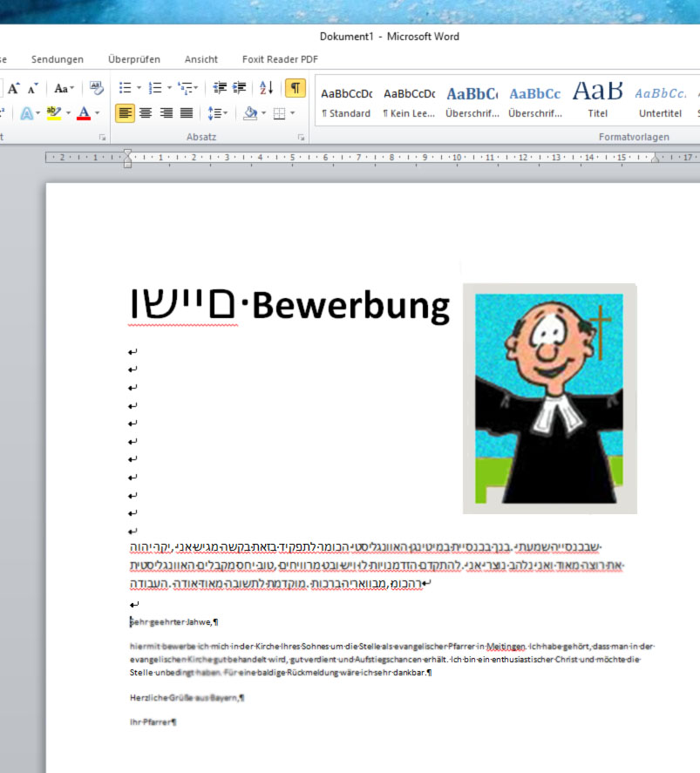Open shading color dropdown arrow
Viewport: 700px width, 773px height.
[264, 113]
